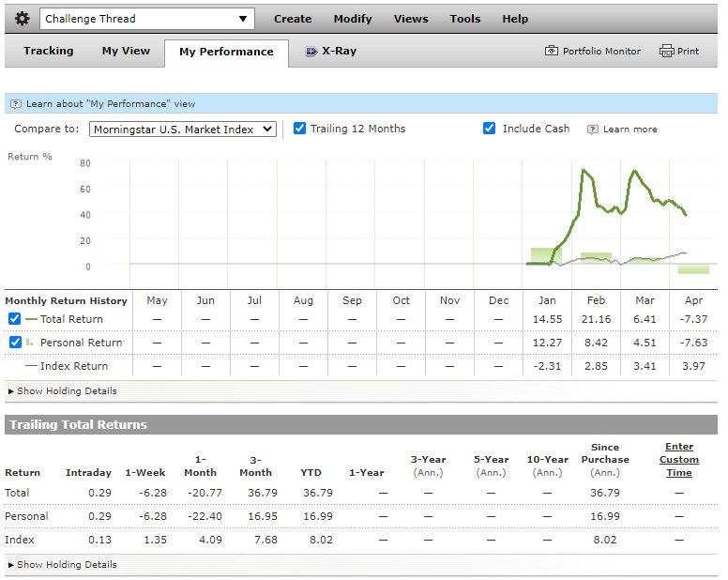Click the Intraday column header
The image size is (728, 580).
[88, 473]
